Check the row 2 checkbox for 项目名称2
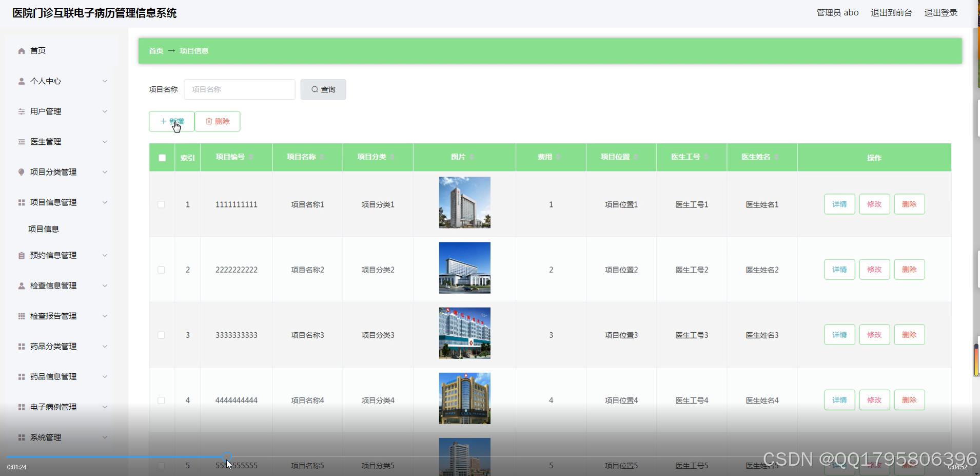The height and width of the screenshot is (476, 980). (x=161, y=270)
